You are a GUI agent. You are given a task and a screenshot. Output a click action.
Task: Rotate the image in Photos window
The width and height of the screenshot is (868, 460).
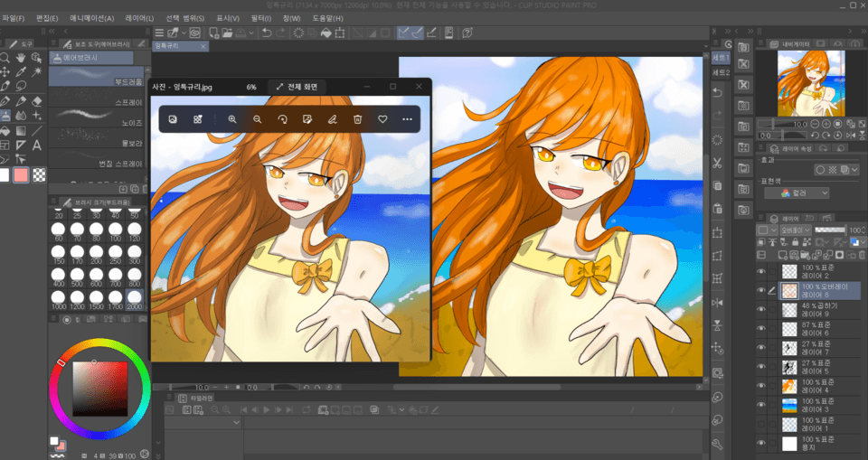(282, 119)
